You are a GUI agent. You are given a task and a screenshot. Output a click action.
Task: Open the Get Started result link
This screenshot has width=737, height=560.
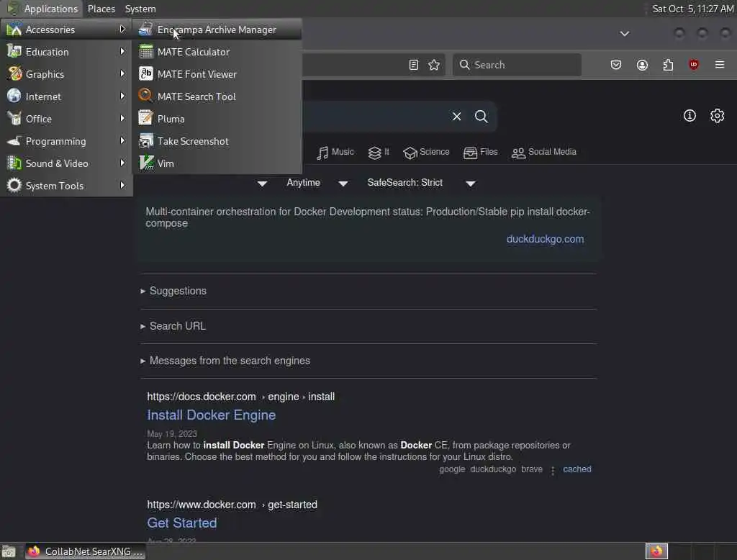click(x=182, y=523)
